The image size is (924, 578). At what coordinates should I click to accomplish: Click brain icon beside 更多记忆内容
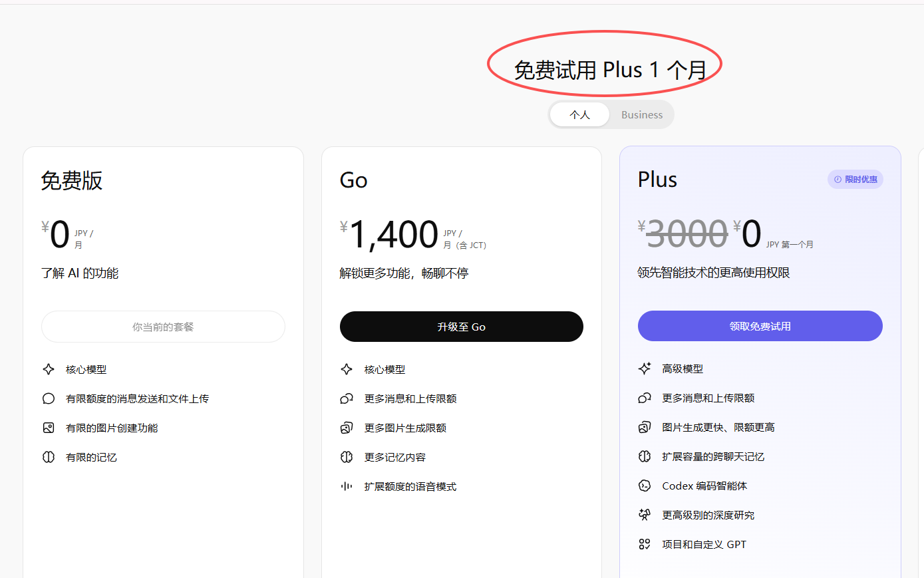347,457
